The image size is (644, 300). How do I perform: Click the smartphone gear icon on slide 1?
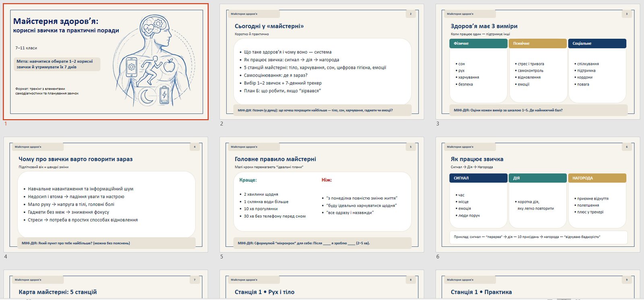point(132,67)
